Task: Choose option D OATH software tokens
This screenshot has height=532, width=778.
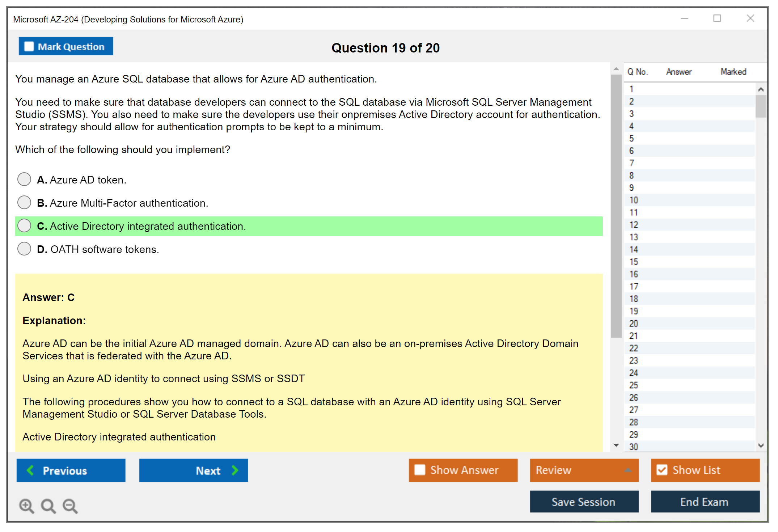Action: (x=24, y=249)
